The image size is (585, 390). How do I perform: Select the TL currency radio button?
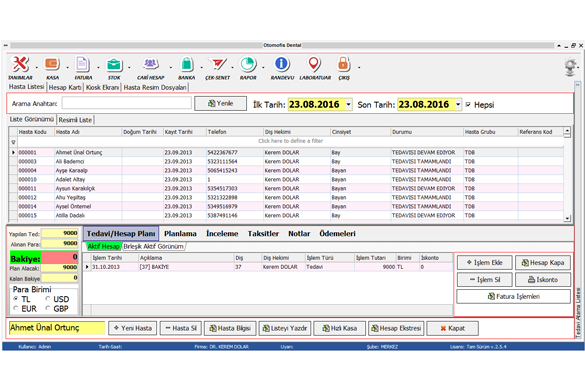16,299
